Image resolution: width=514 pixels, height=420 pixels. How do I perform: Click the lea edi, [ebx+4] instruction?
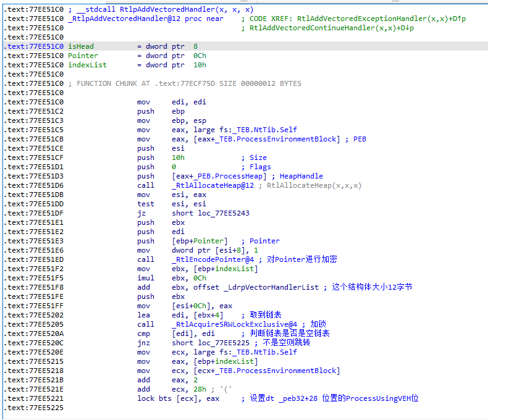(x=180, y=315)
